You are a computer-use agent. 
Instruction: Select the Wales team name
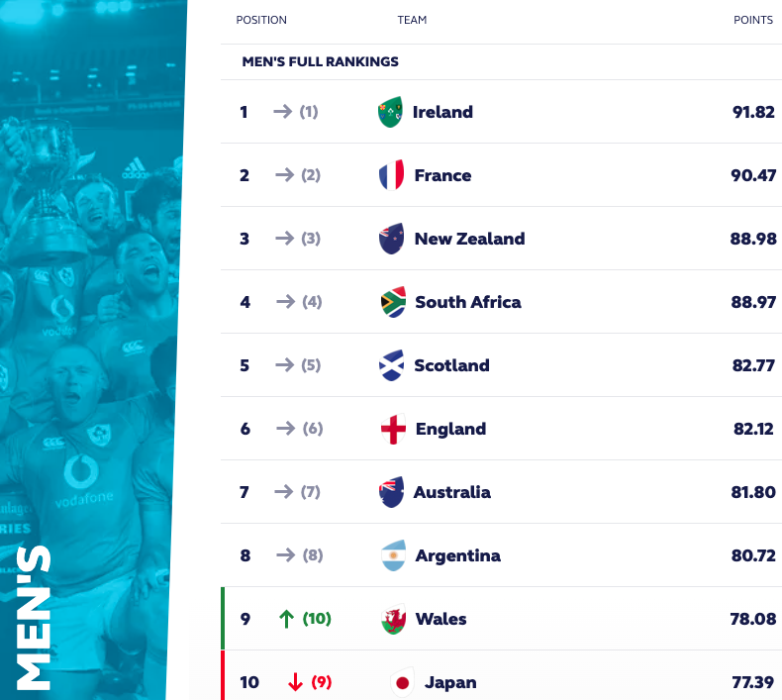tap(440, 619)
